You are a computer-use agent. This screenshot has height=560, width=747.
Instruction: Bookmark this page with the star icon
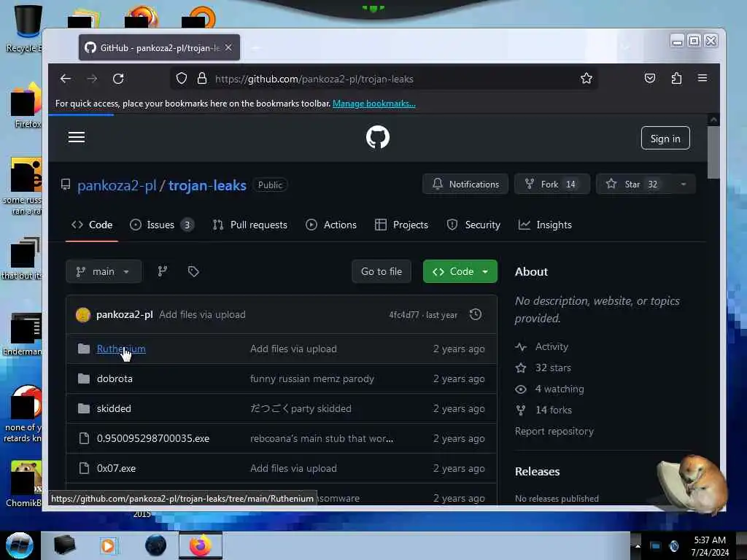click(587, 79)
